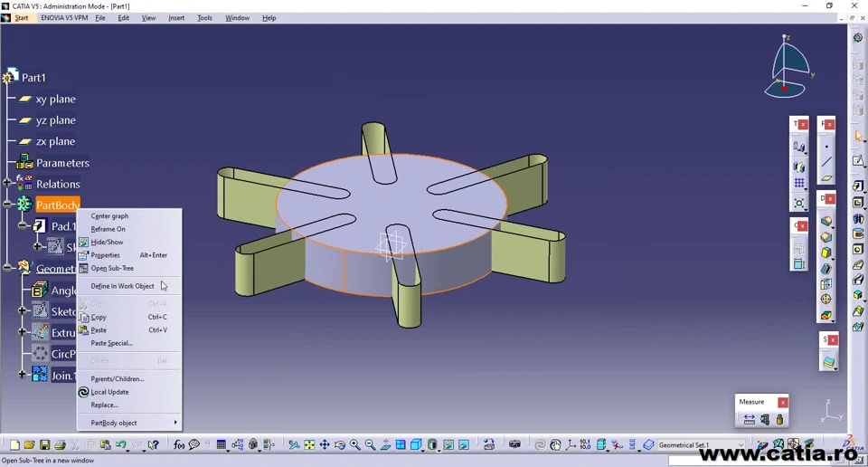Click the Zoom Out magnifier icon

[370, 445]
